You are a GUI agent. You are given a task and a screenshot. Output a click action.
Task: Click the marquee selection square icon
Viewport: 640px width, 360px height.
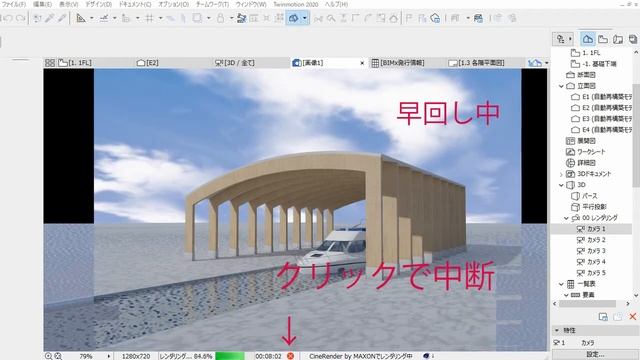point(197,18)
